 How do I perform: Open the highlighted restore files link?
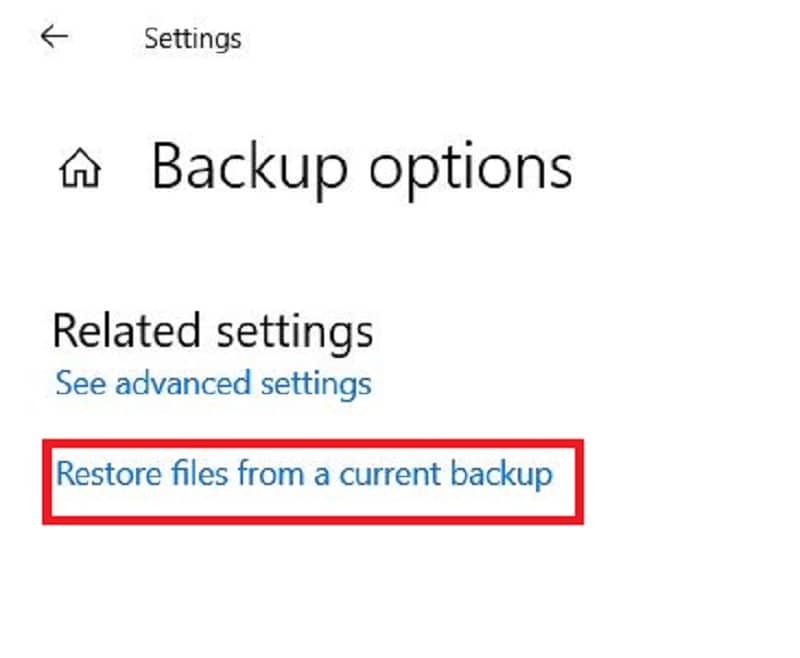(x=304, y=473)
